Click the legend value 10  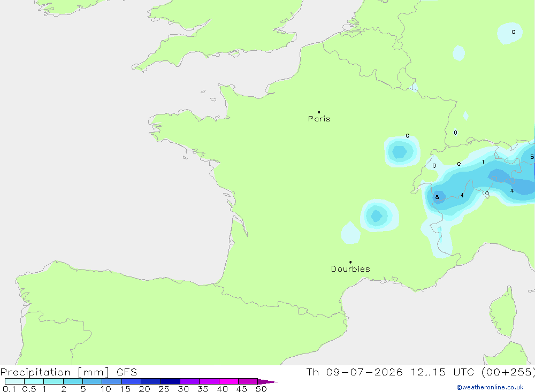click(106, 389)
